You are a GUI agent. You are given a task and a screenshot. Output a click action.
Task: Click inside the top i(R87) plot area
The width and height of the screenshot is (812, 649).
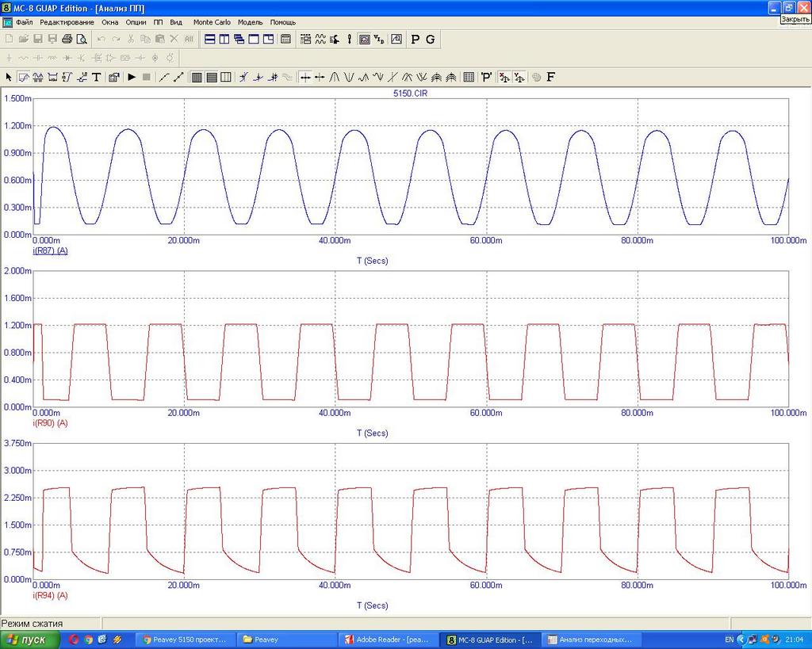[x=411, y=166]
